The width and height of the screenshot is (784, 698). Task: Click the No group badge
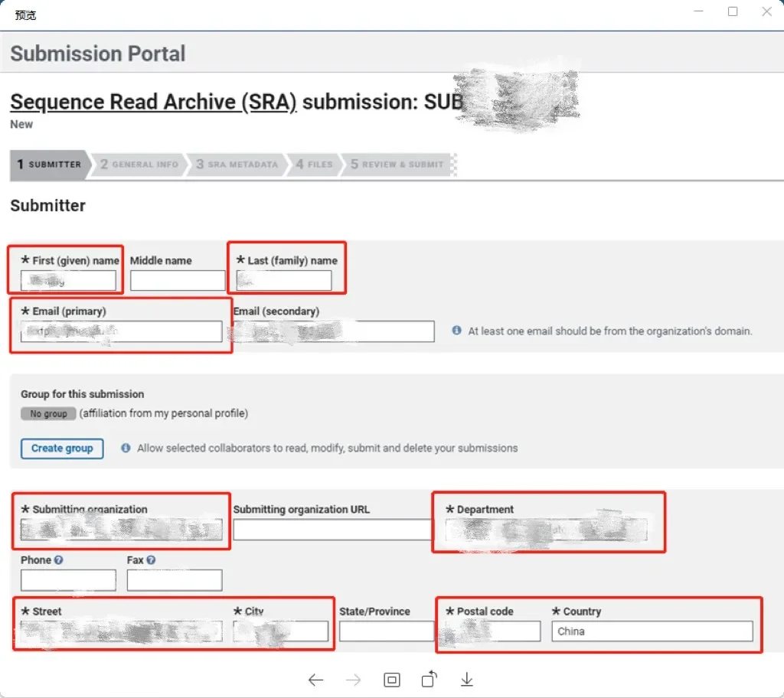click(x=48, y=414)
